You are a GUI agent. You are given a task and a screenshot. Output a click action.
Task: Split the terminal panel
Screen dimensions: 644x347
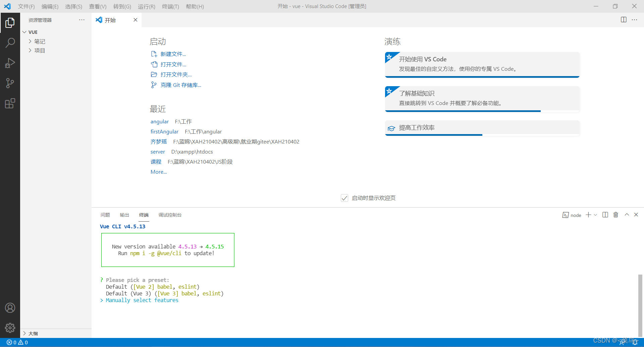605,215
